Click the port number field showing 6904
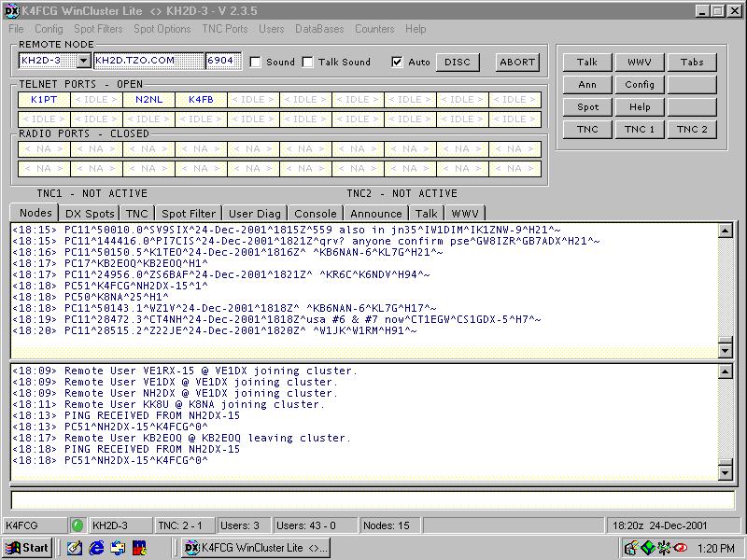 [220, 62]
